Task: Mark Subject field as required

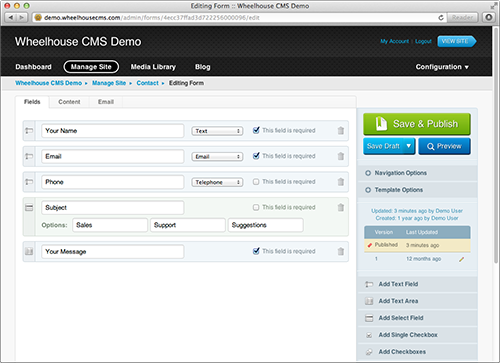Action: click(256, 207)
